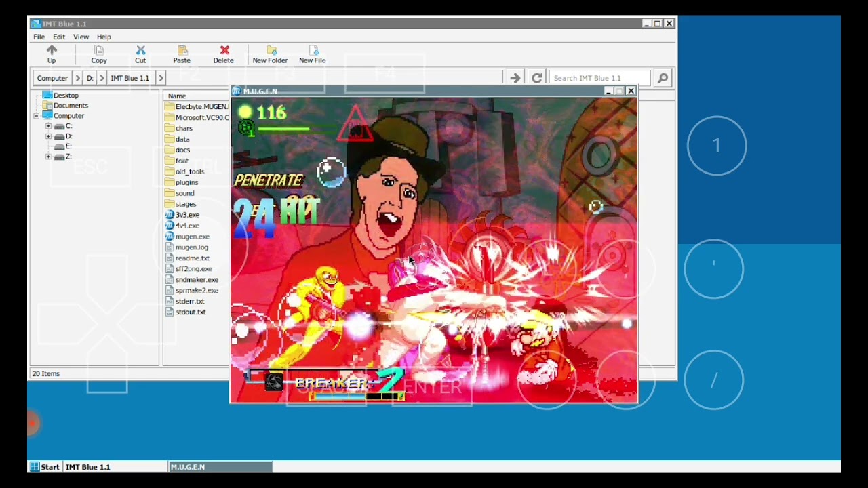Tap the on-screen circle button labeled 1
The height and width of the screenshot is (488, 868).
717,146
